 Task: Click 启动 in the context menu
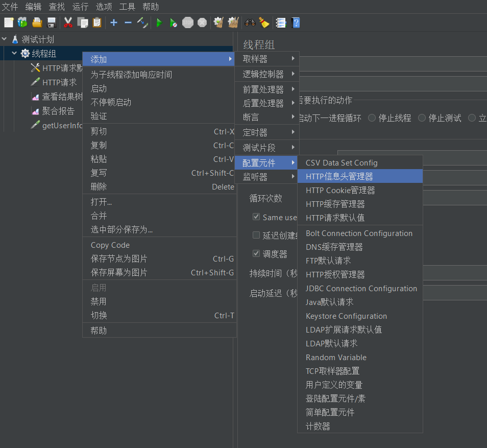point(159,88)
